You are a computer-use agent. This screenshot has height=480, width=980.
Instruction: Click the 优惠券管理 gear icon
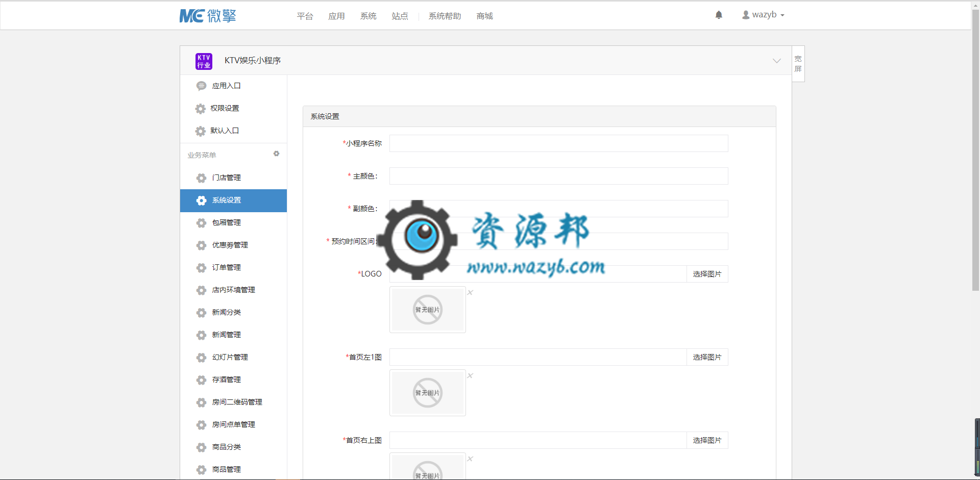(201, 245)
